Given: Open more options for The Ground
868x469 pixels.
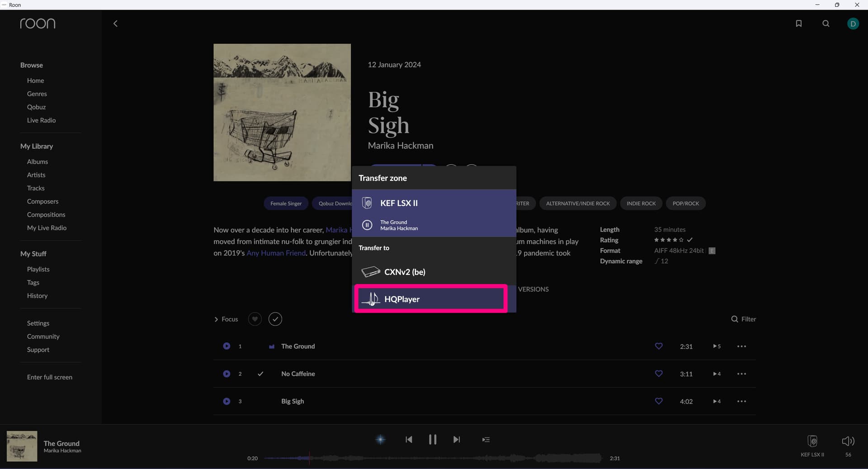Looking at the screenshot, I should (x=741, y=346).
